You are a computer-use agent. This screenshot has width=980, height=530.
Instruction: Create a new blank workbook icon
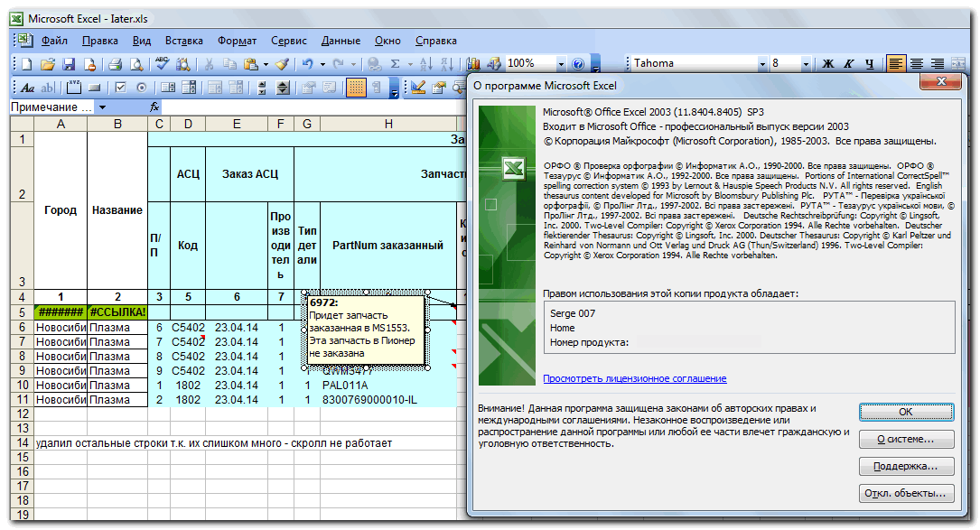pyautogui.click(x=27, y=64)
